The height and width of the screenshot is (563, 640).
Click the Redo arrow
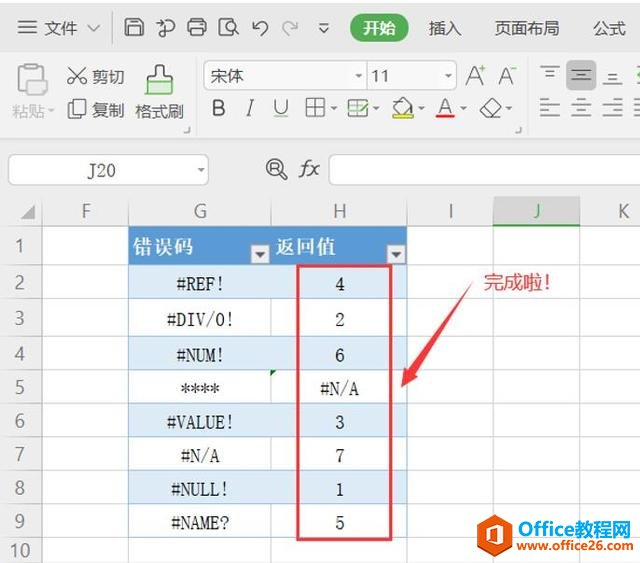click(x=290, y=28)
